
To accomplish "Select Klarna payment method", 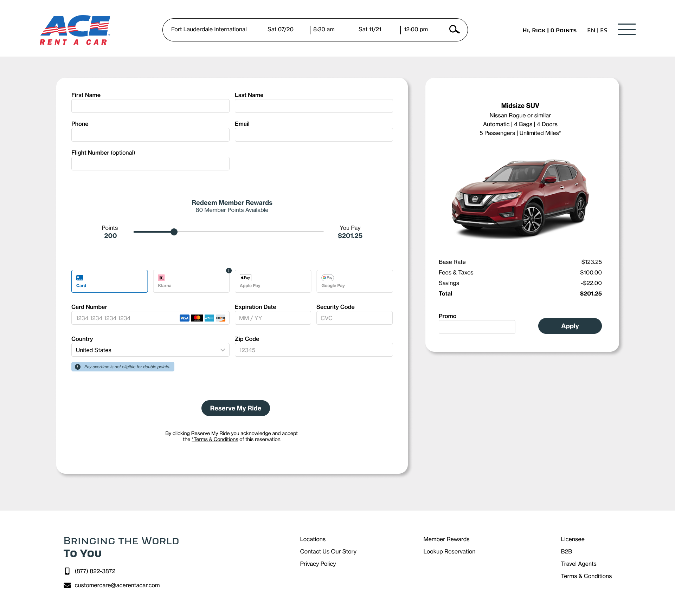I will (x=191, y=281).
